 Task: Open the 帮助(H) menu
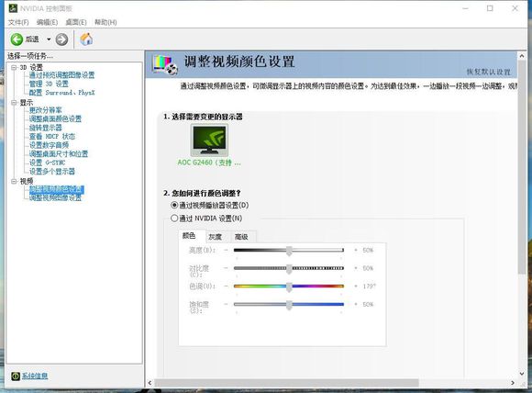click(105, 22)
